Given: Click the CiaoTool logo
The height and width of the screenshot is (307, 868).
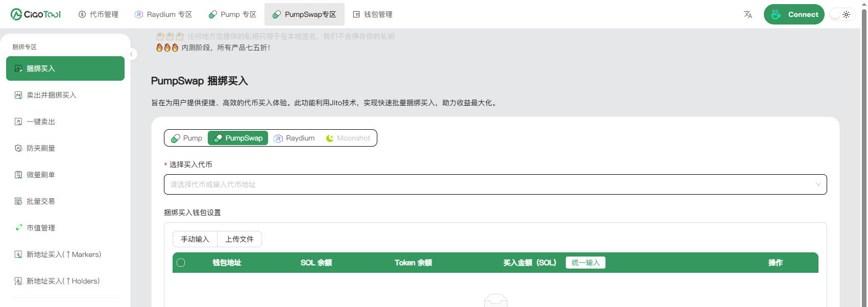Looking at the screenshot, I should (x=35, y=14).
